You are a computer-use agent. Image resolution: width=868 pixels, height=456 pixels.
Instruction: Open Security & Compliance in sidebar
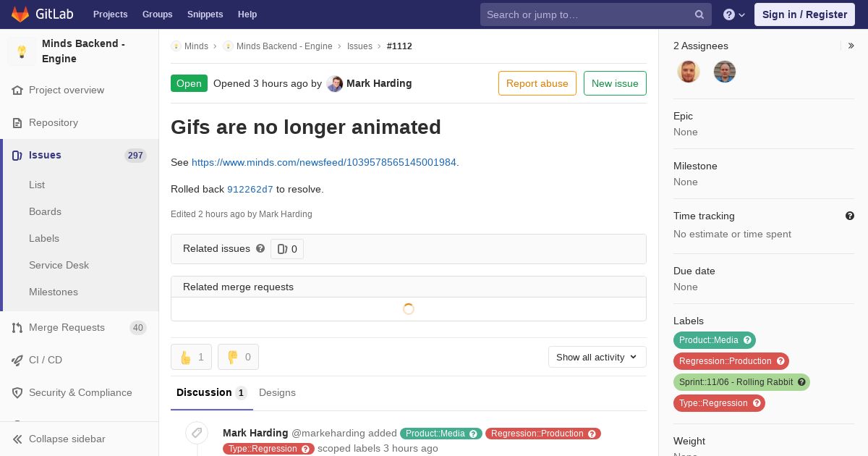(80, 393)
